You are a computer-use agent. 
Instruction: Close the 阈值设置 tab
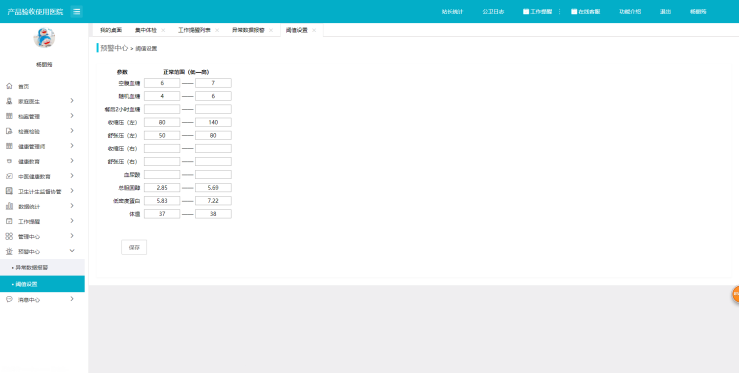314,30
